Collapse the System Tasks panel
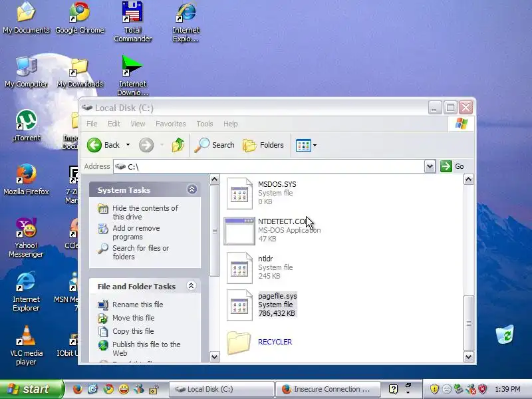This screenshot has width=532, height=399. (192, 190)
